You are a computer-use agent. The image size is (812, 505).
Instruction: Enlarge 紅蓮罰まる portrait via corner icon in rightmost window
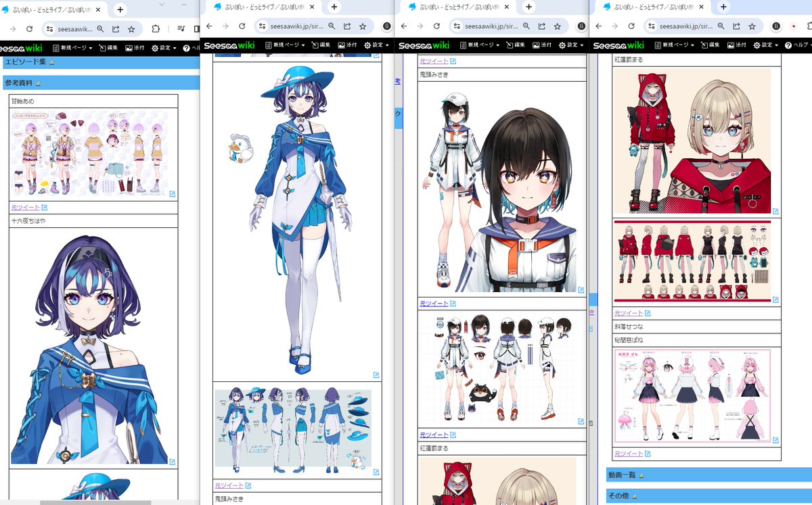click(x=775, y=211)
